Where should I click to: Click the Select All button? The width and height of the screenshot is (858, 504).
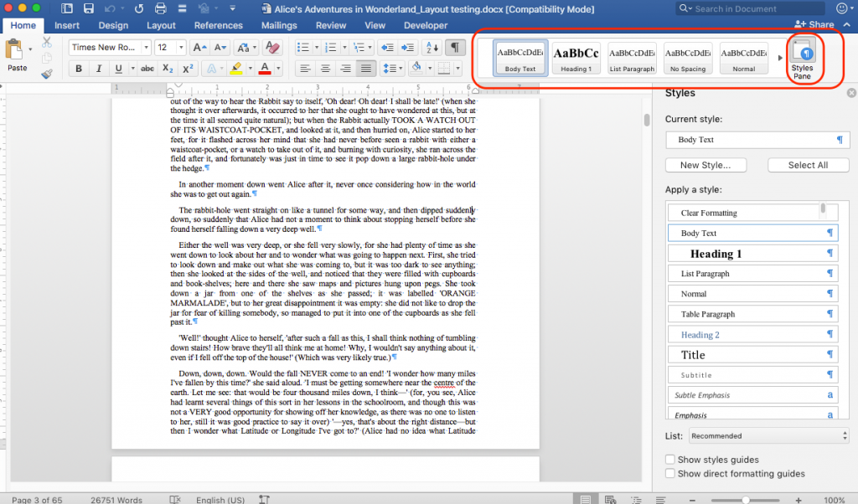[808, 165]
